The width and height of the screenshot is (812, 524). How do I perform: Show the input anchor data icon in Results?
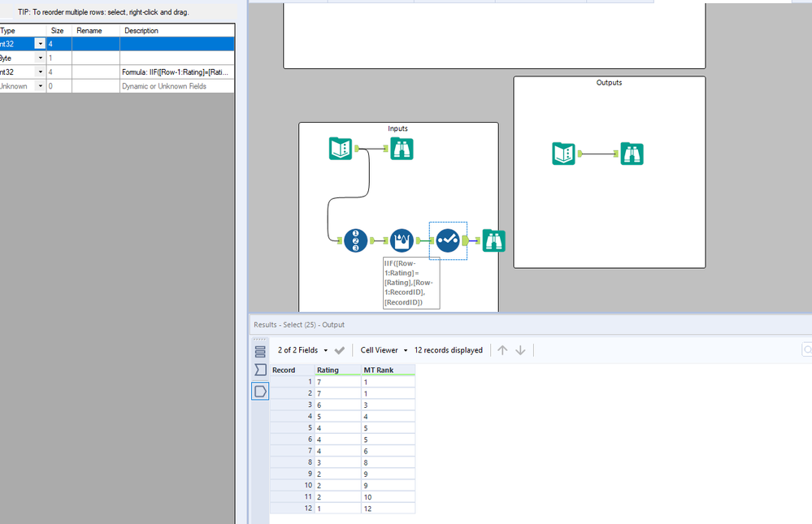tap(260, 370)
